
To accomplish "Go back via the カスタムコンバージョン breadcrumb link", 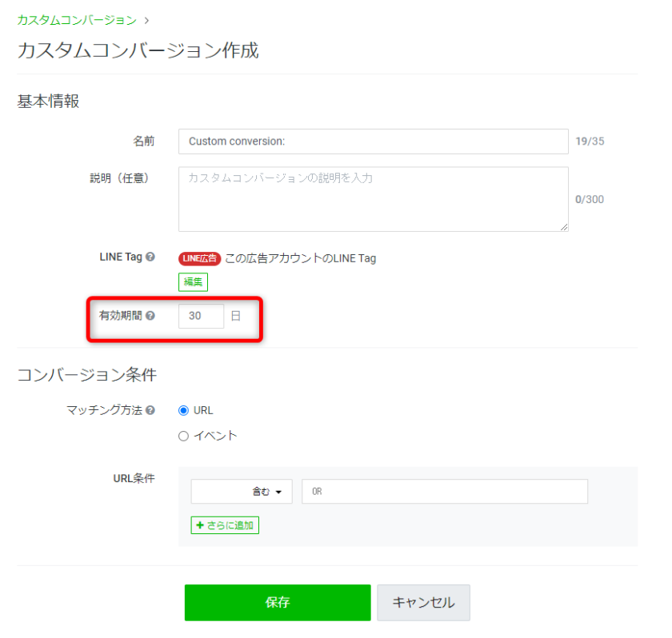I will [x=77, y=20].
